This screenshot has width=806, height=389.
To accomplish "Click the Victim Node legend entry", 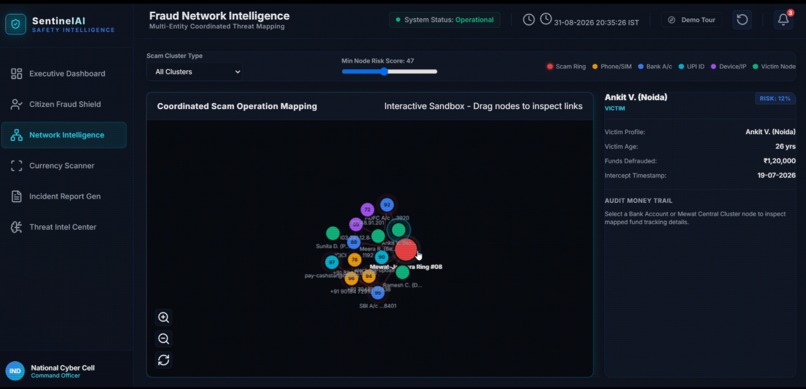I will pyautogui.click(x=774, y=67).
